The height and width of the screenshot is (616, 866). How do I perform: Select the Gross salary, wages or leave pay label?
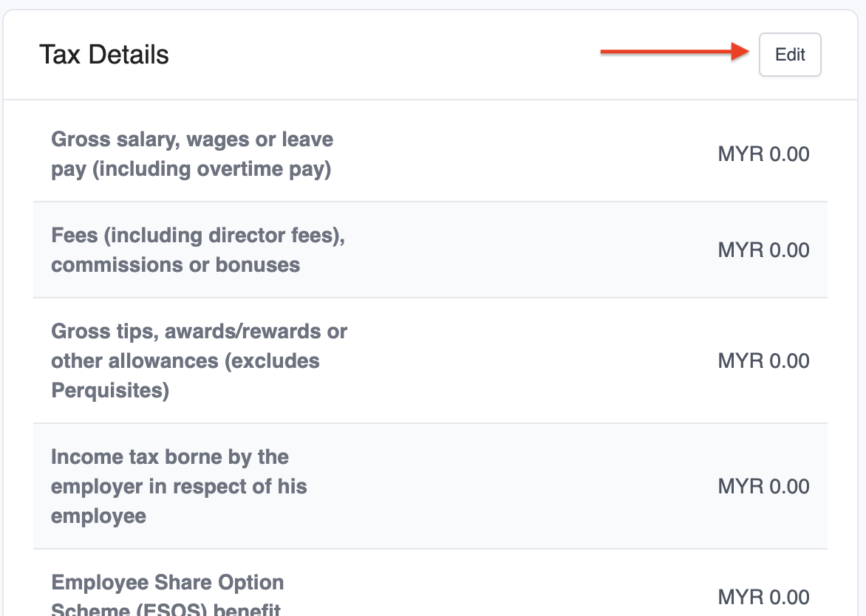pyautogui.click(x=192, y=154)
